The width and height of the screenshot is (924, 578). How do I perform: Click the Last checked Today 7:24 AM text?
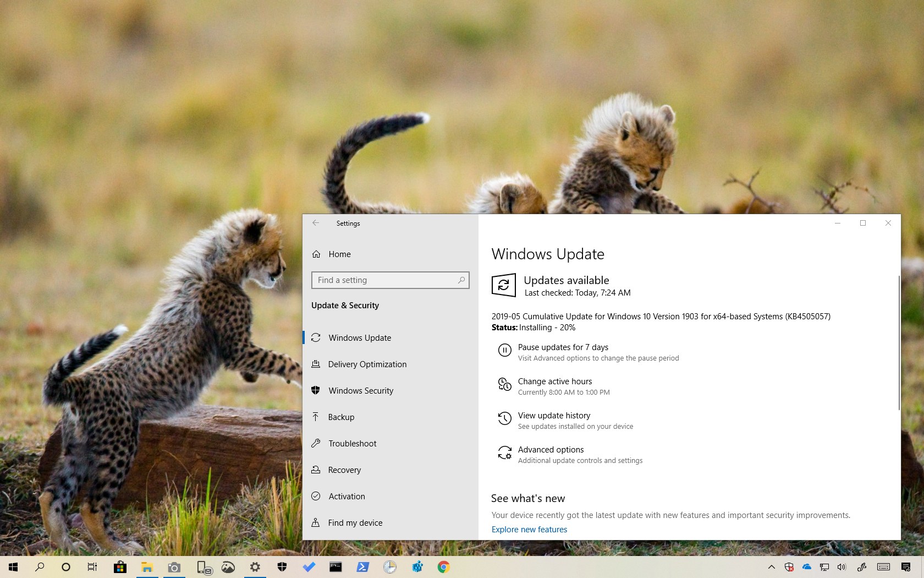577,293
